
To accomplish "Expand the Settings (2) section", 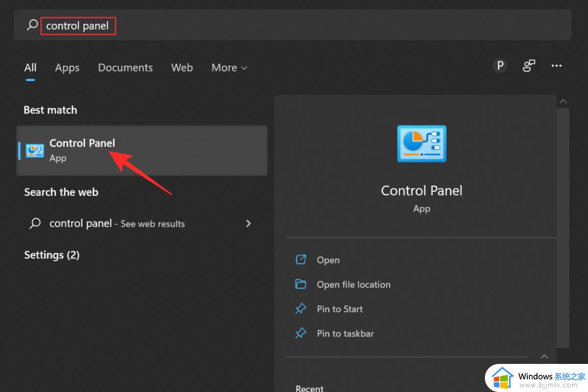I will [52, 255].
